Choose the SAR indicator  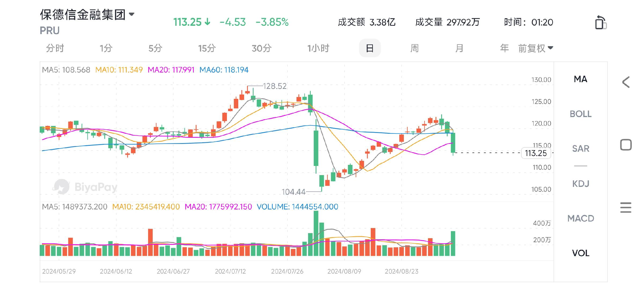pos(580,148)
